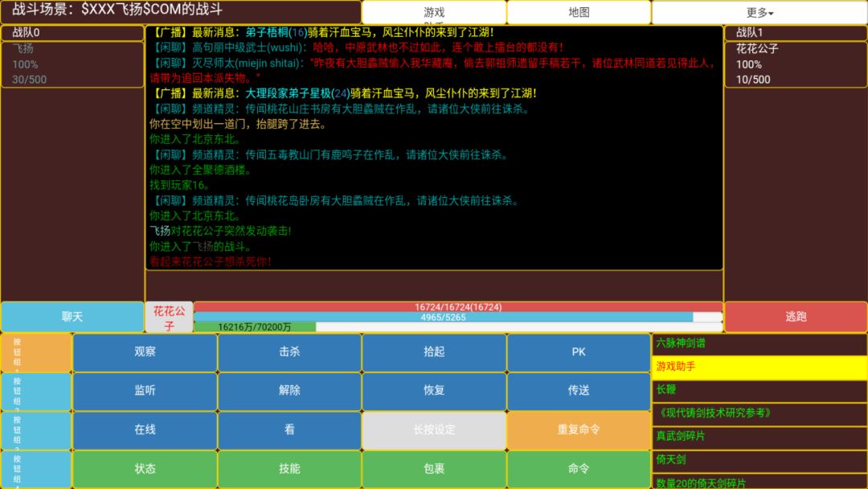Click 重复命令 to repeat last command
This screenshot has width=868, height=489.
578,429
